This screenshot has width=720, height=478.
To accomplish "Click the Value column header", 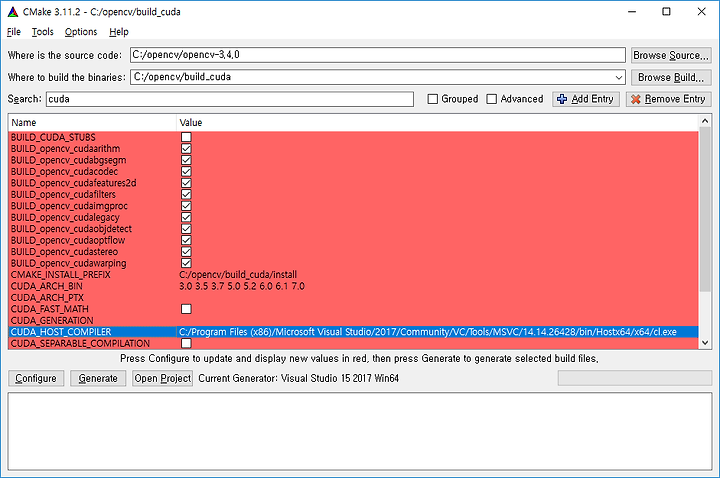I will (x=437, y=123).
